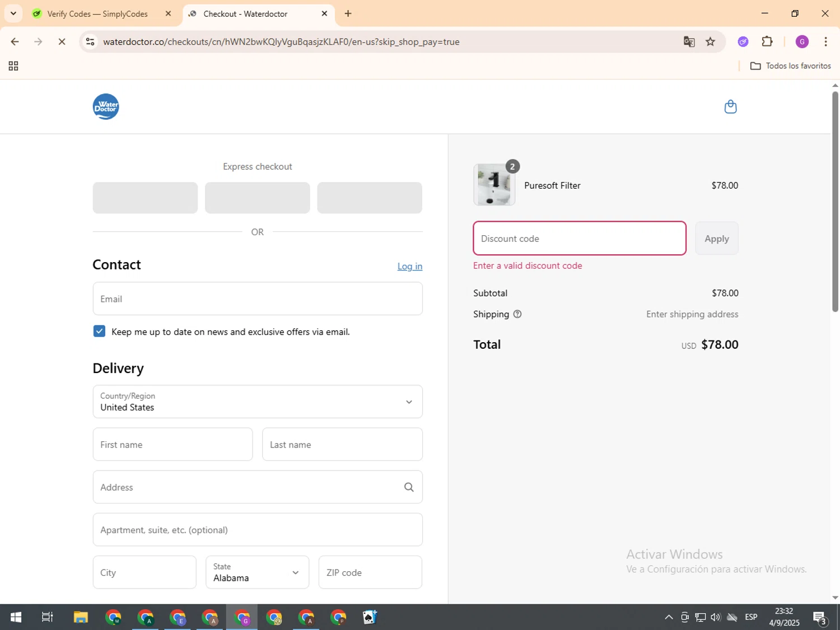
Task: Click the Last name field
Action: tap(342, 444)
